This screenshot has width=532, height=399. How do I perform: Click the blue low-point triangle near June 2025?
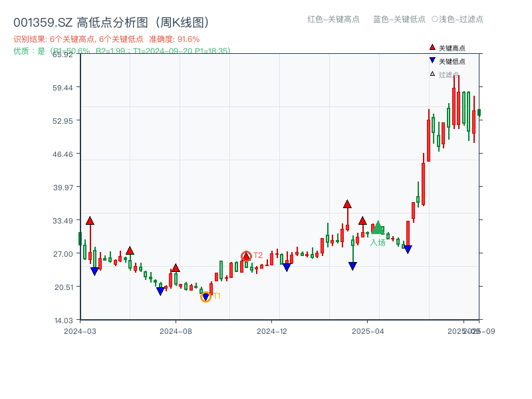click(x=407, y=248)
